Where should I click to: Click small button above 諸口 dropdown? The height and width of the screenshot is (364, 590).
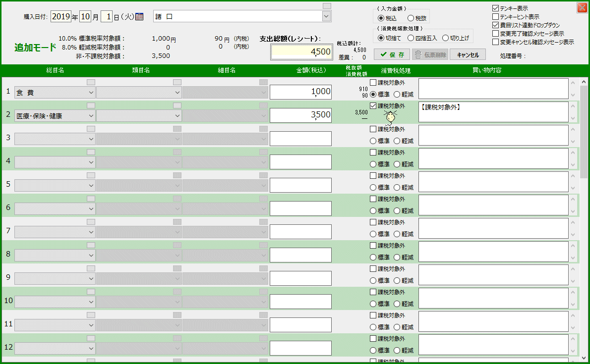[327, 6]
